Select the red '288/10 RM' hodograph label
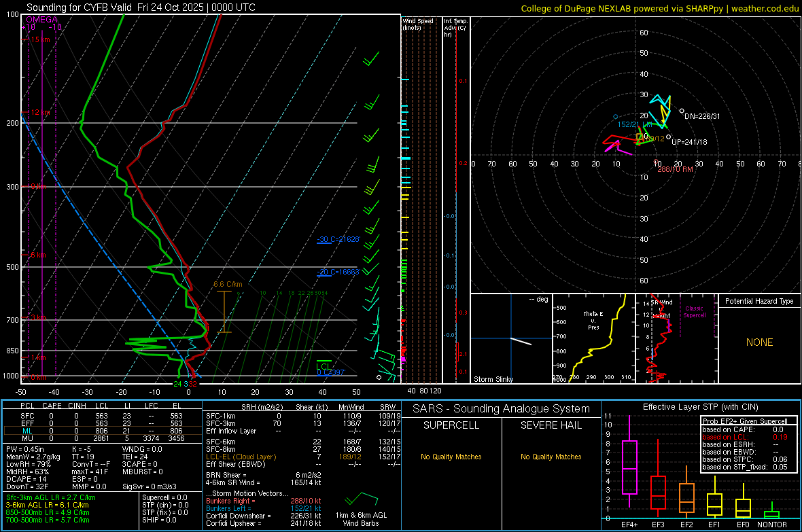 (x=675, y=169)
